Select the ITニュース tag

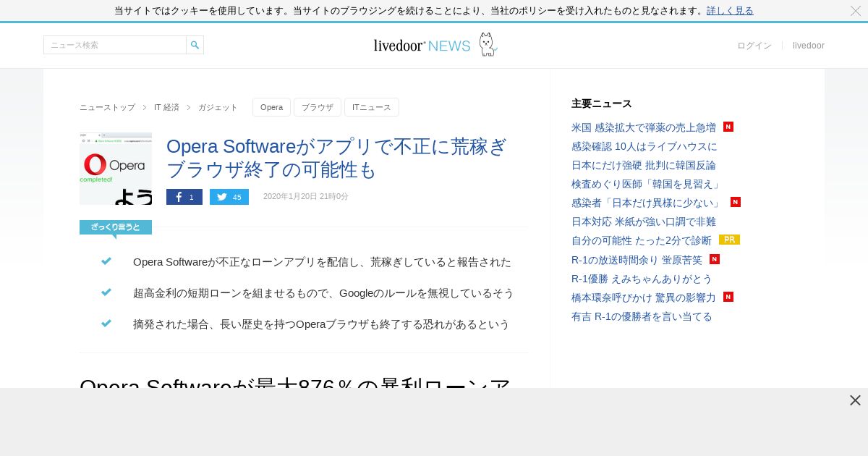(372, 107)
